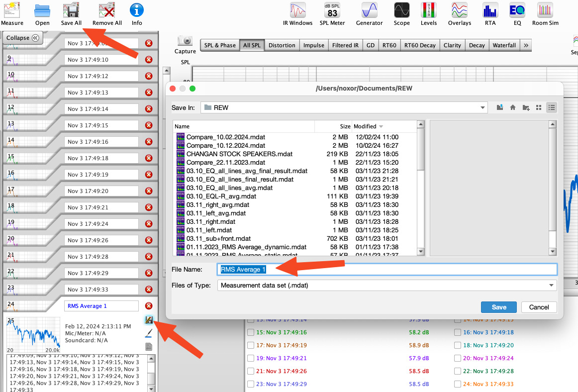Cancel the save dialog

[539, 307]
